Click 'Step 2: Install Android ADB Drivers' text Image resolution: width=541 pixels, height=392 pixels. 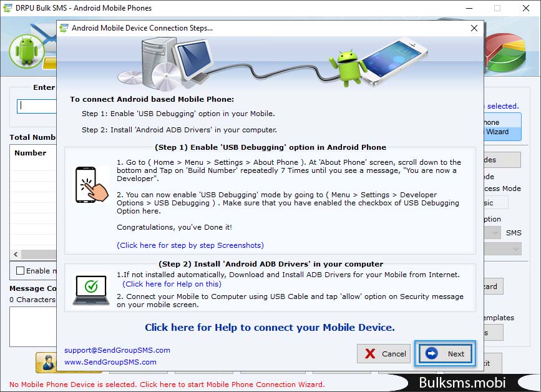(179, 130)
